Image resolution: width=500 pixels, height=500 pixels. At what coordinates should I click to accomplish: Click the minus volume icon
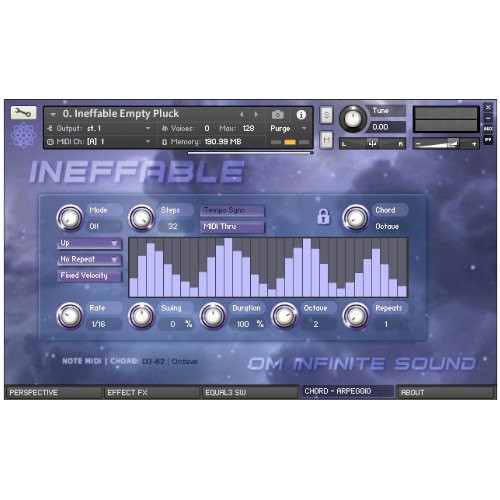[419, 144]
